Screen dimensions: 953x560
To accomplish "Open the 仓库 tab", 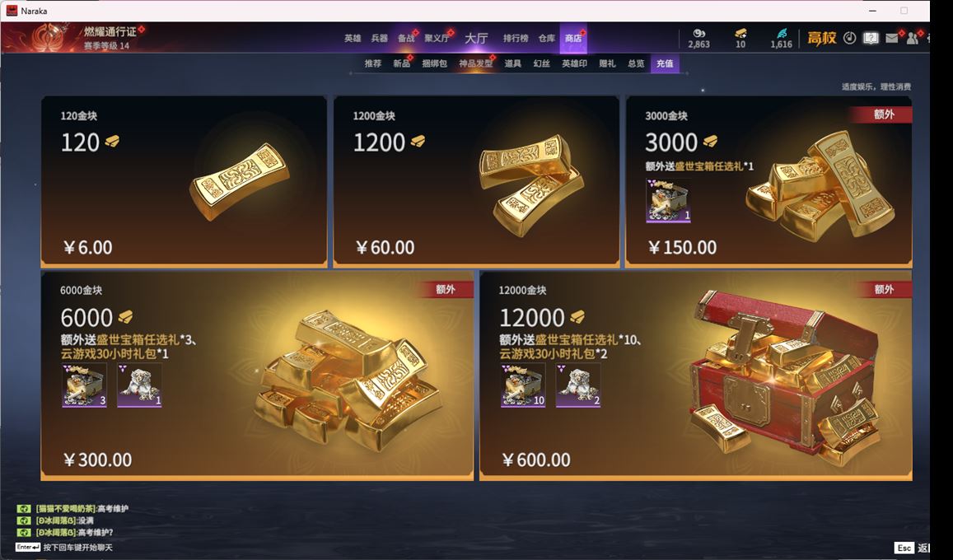I will click(546, 38).
